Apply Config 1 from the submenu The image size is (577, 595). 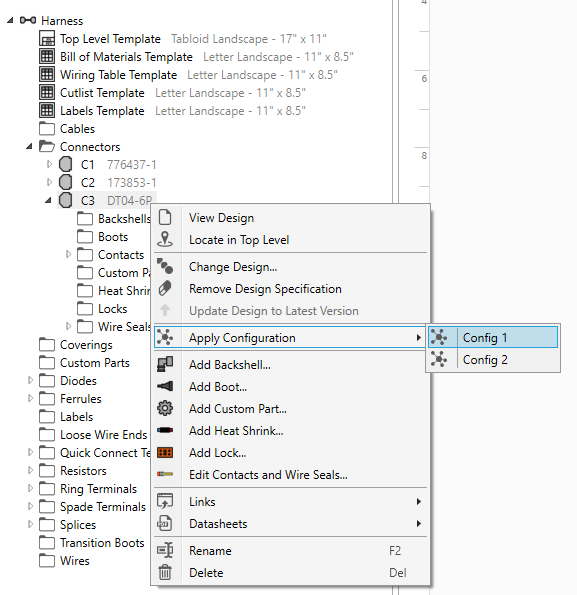coord(493,337)
